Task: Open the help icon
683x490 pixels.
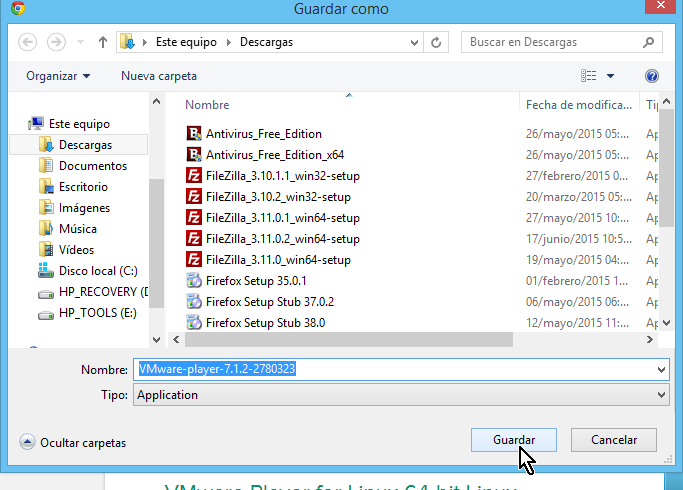Action: (652, 76)
